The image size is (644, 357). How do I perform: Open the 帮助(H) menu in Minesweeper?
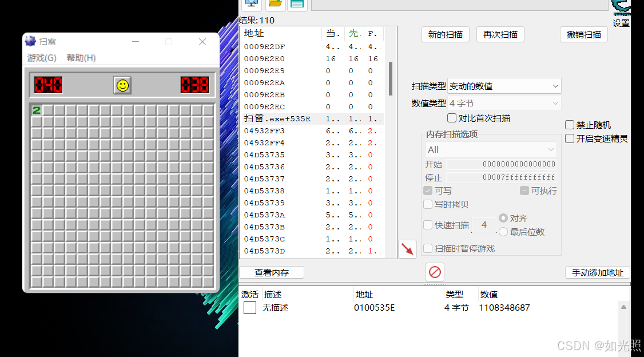tap(81, 58)
